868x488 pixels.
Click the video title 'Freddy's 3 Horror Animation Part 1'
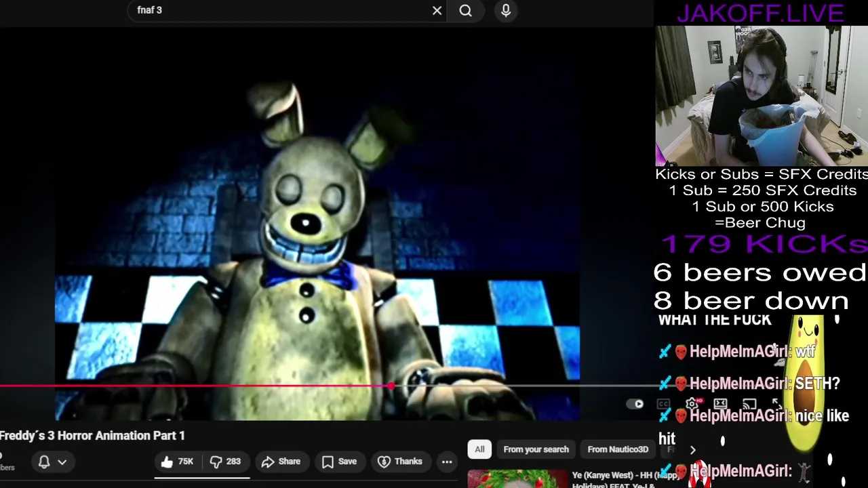(92, 436)
